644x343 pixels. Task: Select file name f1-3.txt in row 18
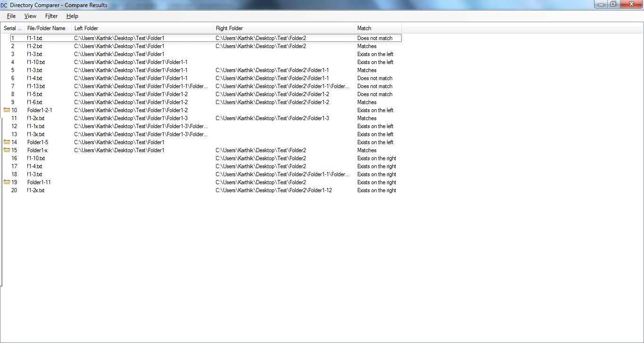[34, 174]
